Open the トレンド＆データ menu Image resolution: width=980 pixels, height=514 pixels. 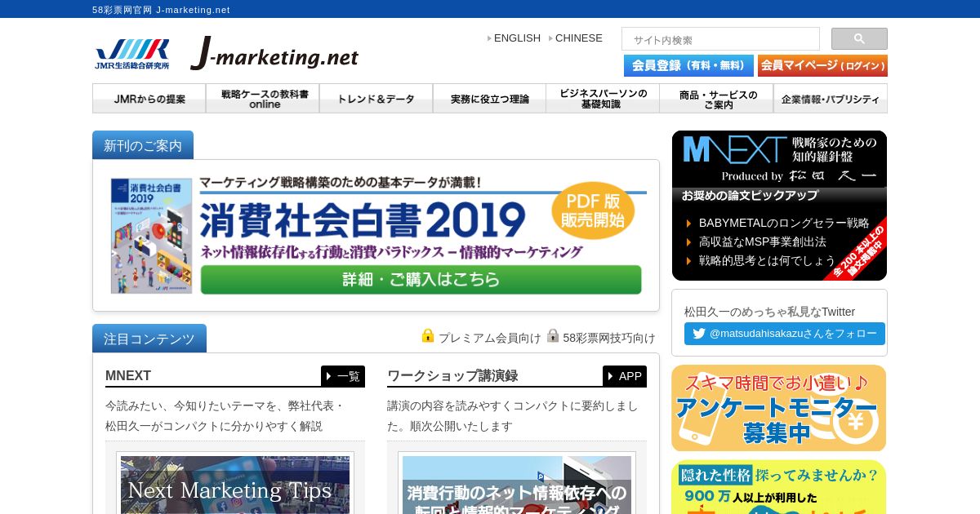(x=376, y=99)
